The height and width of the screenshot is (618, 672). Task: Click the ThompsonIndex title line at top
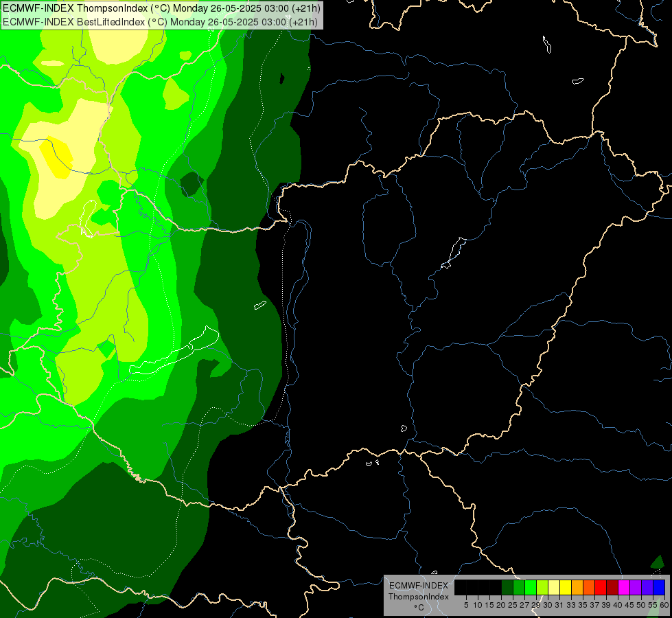(x=161, y=8)
